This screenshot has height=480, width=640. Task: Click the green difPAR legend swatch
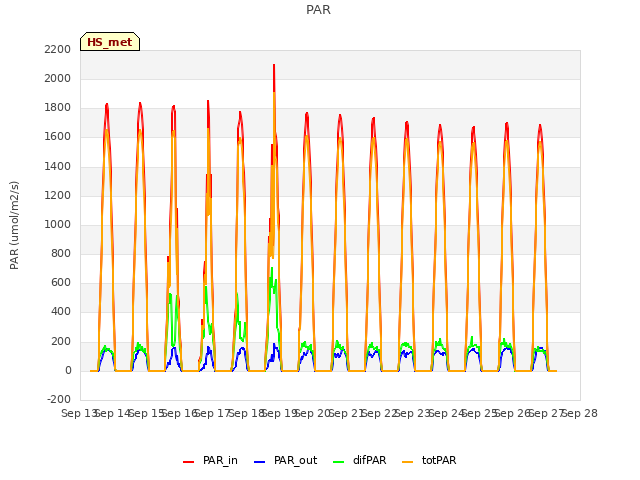[338, 462]
